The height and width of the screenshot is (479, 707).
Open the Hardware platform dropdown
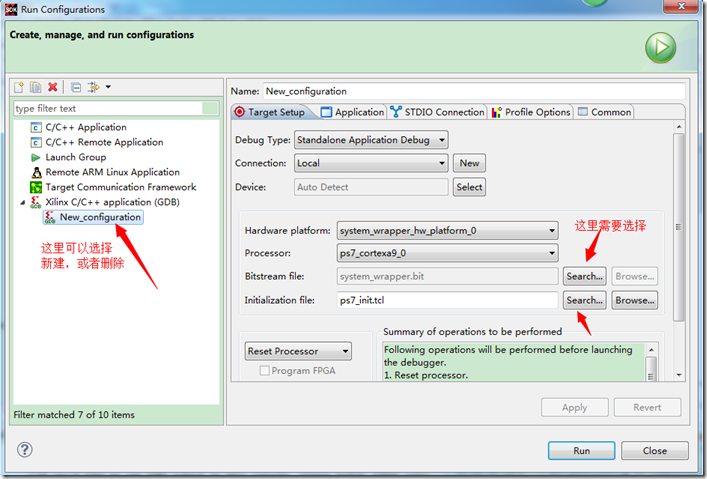[x=448, y=230]
